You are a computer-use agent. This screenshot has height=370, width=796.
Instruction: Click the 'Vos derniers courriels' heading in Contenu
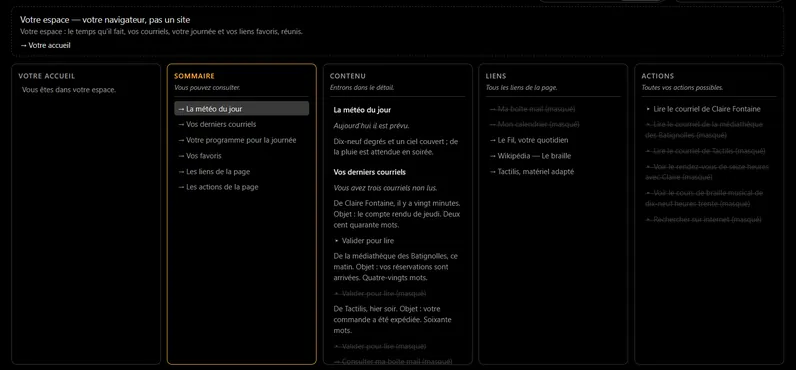(x=370, y=172)
